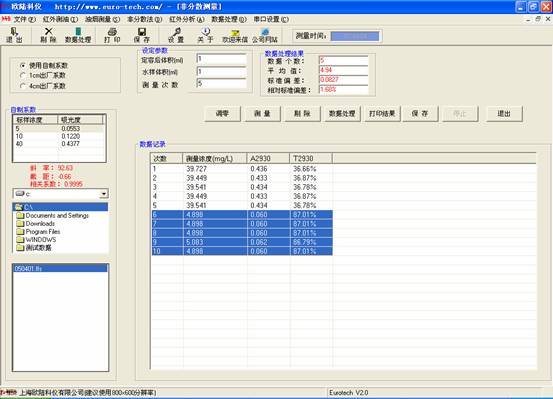The image size is (553, 399).
Task: Select the 1cm出厂系数 radio button
Action: [23, 75]
